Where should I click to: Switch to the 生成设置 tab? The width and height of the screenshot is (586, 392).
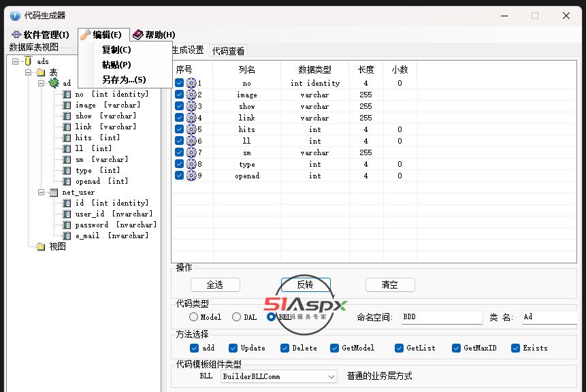[188, 50]
